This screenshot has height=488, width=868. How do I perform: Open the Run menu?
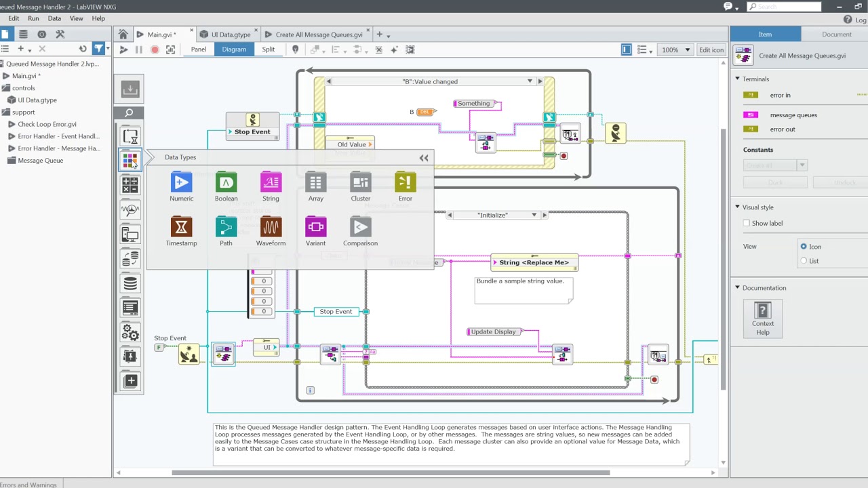[x=33, y=18]
